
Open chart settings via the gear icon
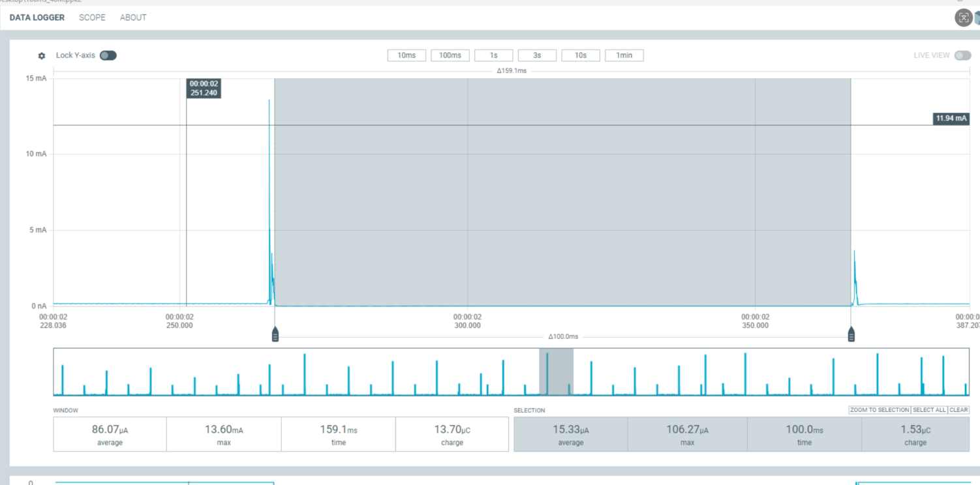[42, 56]
